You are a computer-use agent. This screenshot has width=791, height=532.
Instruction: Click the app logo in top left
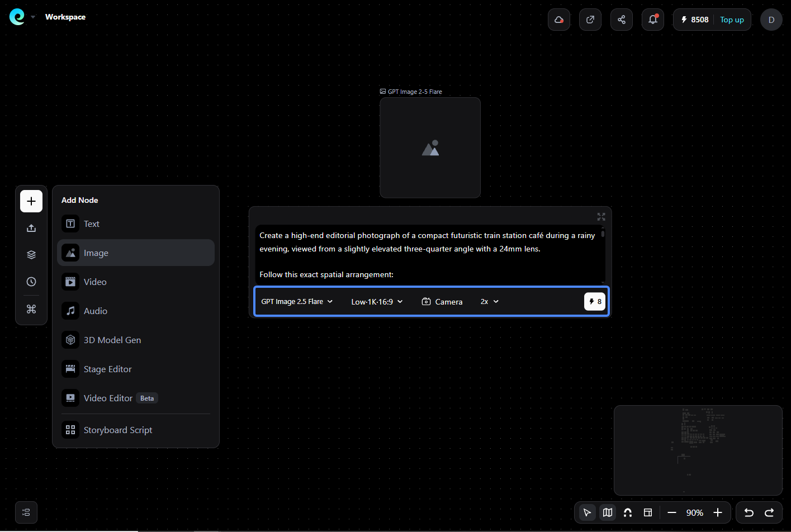pos(17,17)
